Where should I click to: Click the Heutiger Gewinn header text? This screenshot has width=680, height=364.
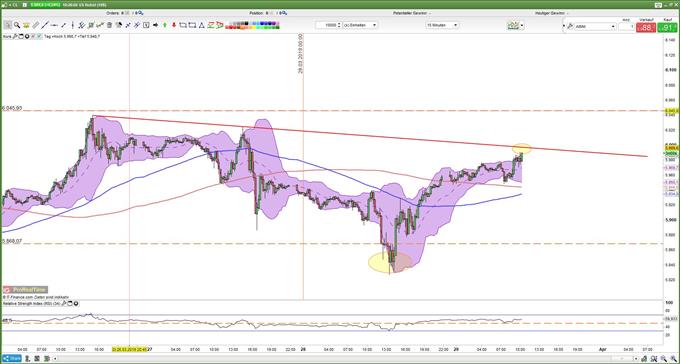550,13
